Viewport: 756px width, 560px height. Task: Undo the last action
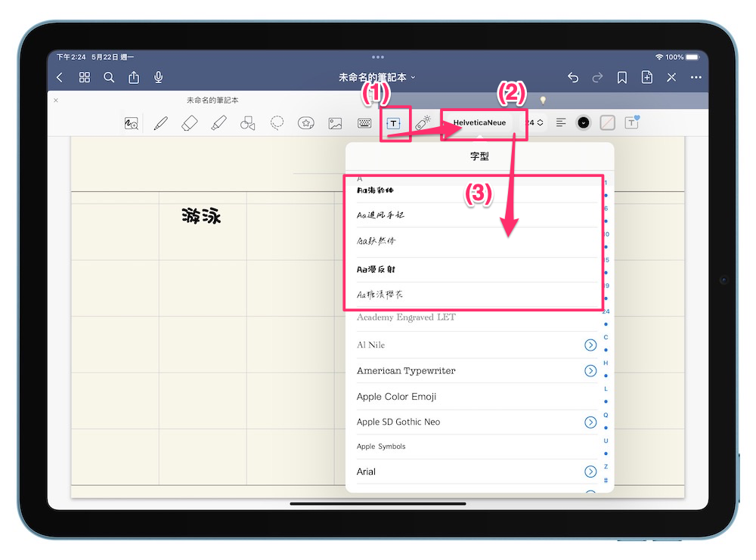pyautogui.click(x=573, y=77)
